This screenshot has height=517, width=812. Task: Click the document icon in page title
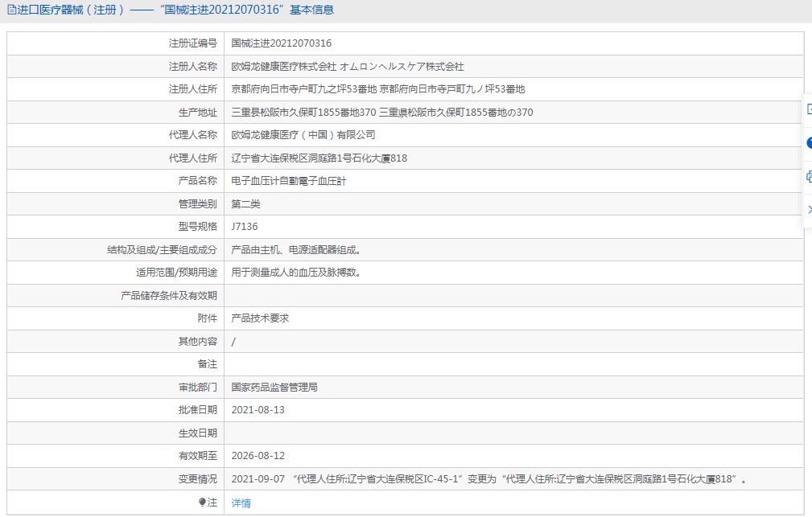[x=11, y=10]
